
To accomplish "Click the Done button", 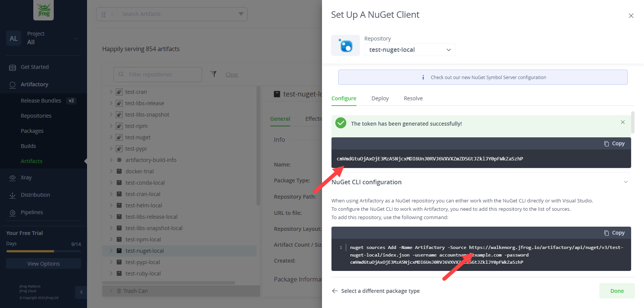I will [x=617, y=291].
